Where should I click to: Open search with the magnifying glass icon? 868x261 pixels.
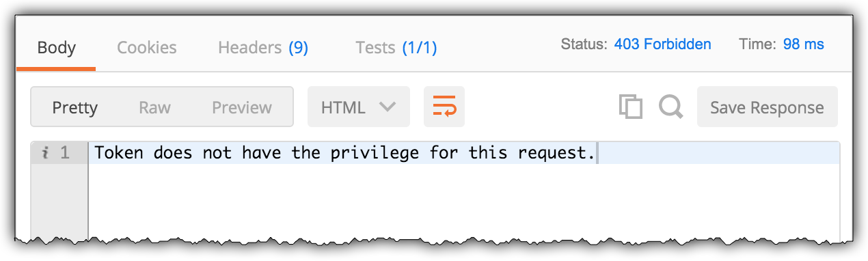[670, 107]
